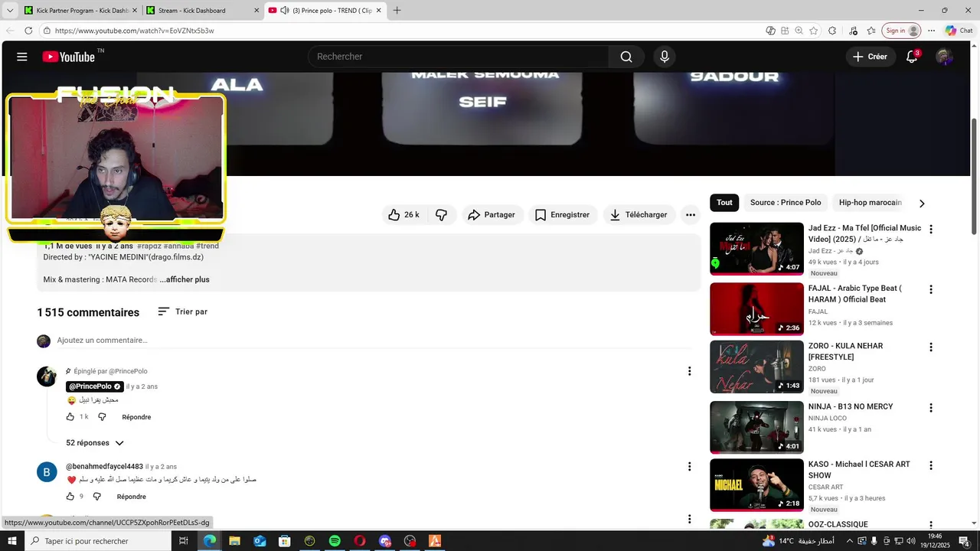Screen dimensions: 980x551
Task: Open browser extensions puzzle icon
Action: point(832,31)
